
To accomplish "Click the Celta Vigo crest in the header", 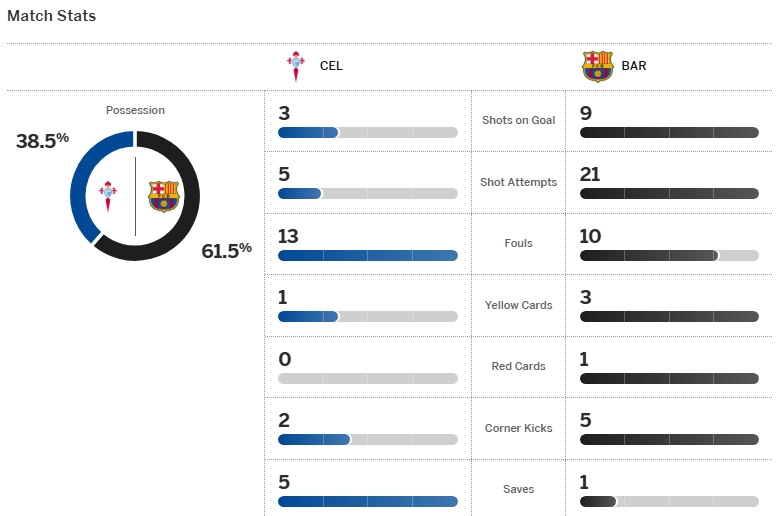I will [x=296, y=66].
